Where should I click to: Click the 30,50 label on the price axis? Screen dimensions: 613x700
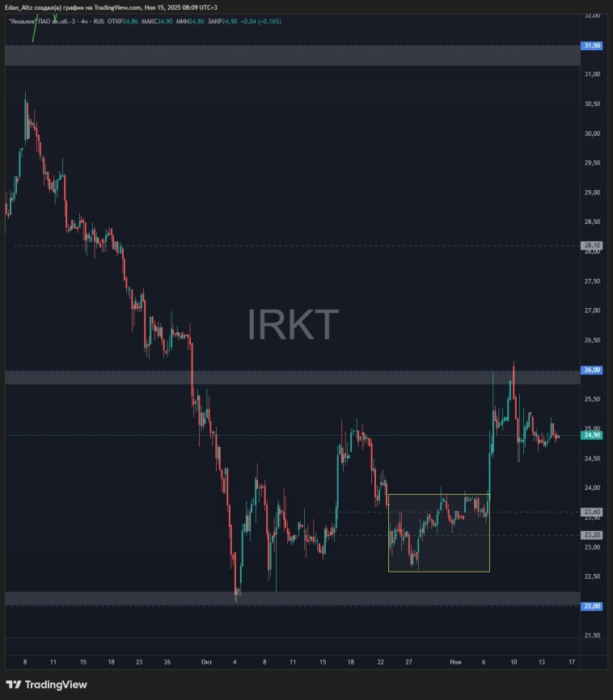[592, 103]
